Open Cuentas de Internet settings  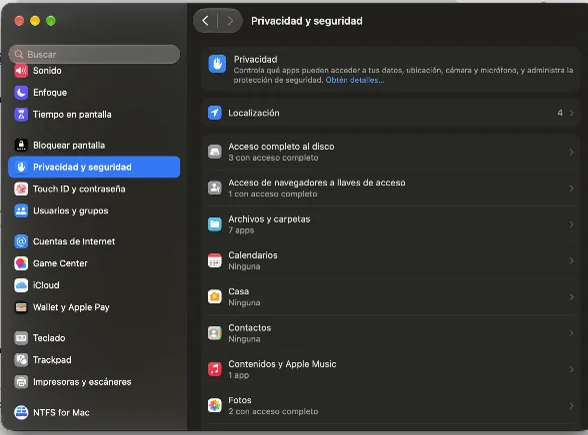pyautogui.click(x=94, y=242)
